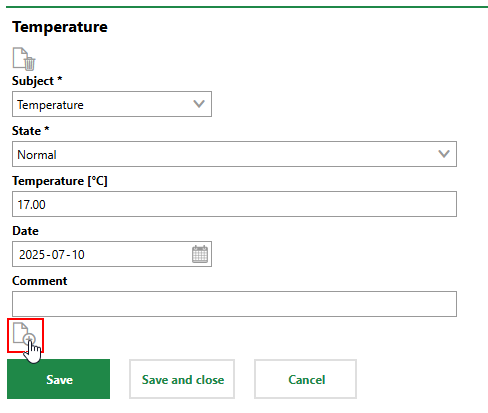The height and width of the screenshot is (413, 488).
Task: Click the Temperature [°C] field with 17.00
Action: point(234,204)
